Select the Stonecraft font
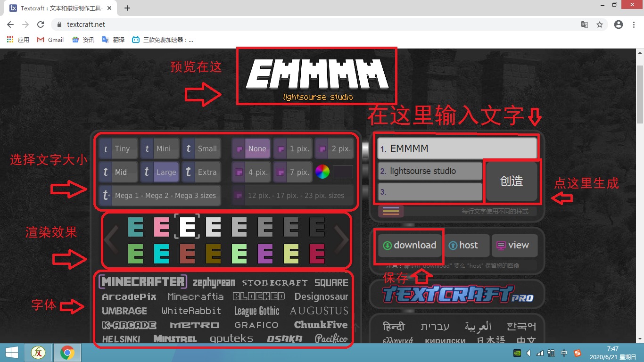Screen dimensions: 644x362 point(275,283)
